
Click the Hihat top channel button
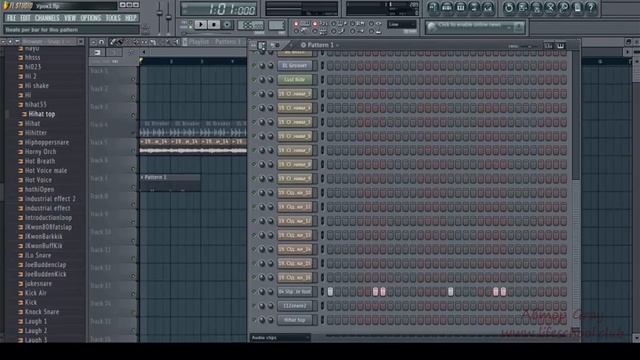click(x=295, y=320)
